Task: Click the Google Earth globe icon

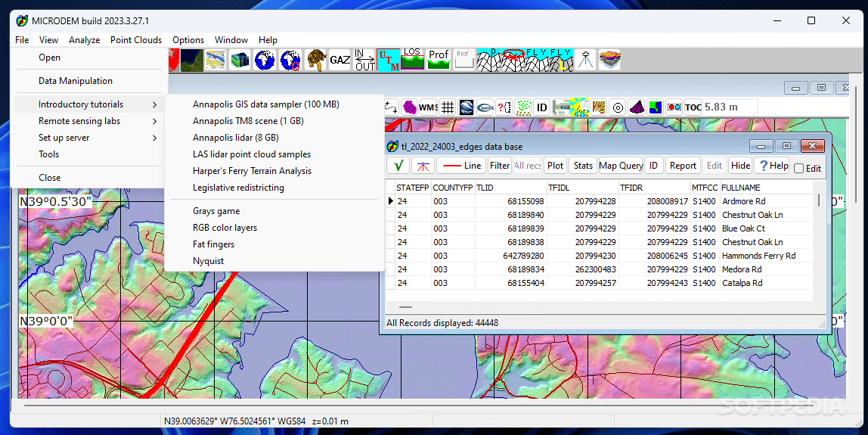Action: click(x=466, y=107)
